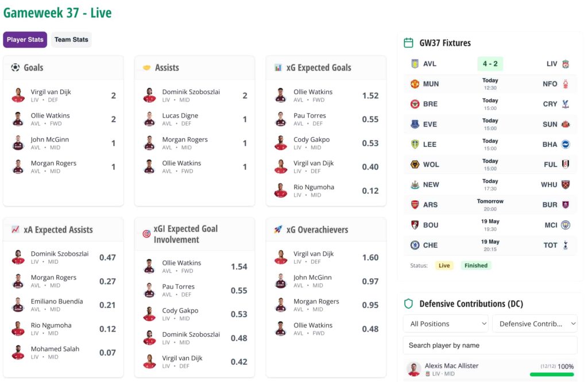Click the xG Overachievers rocket icon
Viewport: 588px width, 382px height.
coord(278,229)
